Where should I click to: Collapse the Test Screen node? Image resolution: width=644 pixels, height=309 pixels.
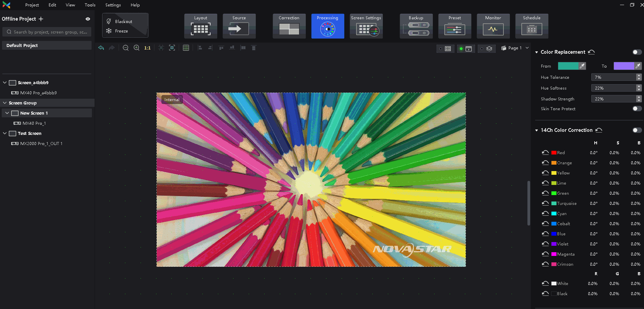pos(5,133)
